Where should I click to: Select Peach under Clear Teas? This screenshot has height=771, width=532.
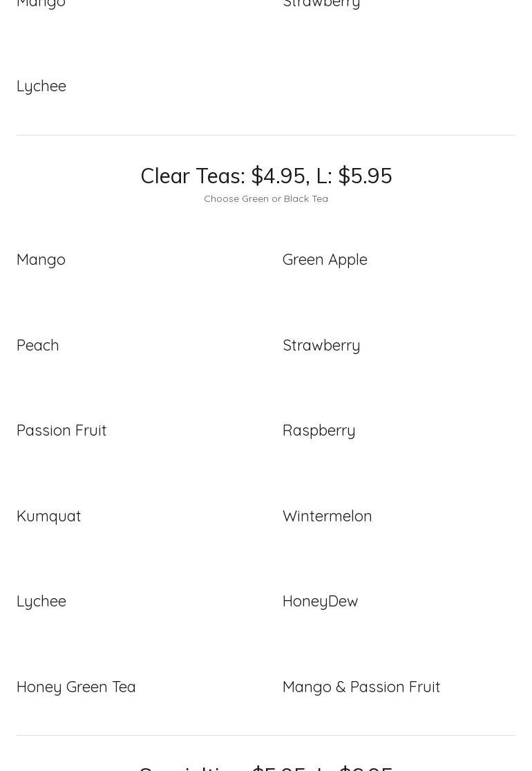[38, 345]
